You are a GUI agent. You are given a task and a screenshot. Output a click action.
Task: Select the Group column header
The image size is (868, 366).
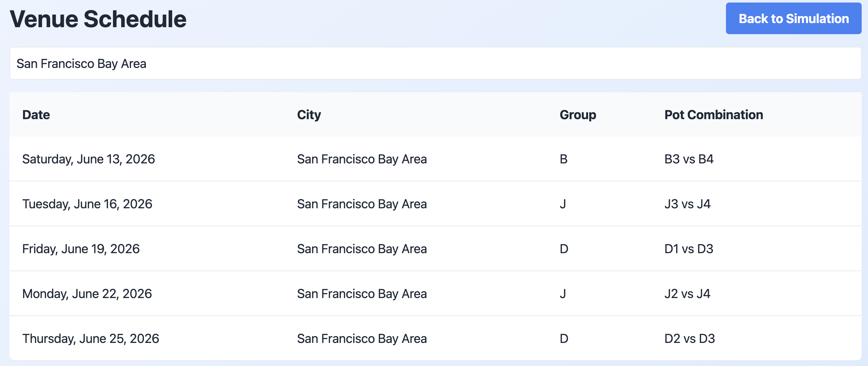coord(578,115)
